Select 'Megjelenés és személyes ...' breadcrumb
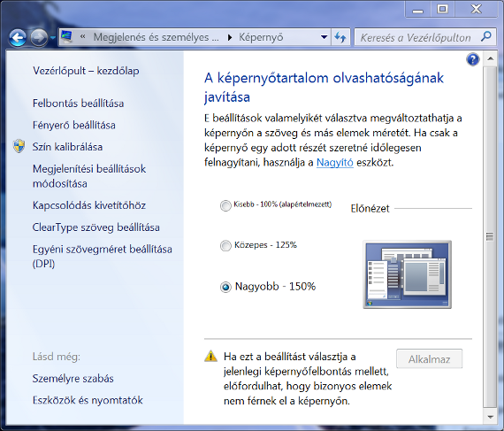Screen dimensions: 504x431 (x=156, y=37)
